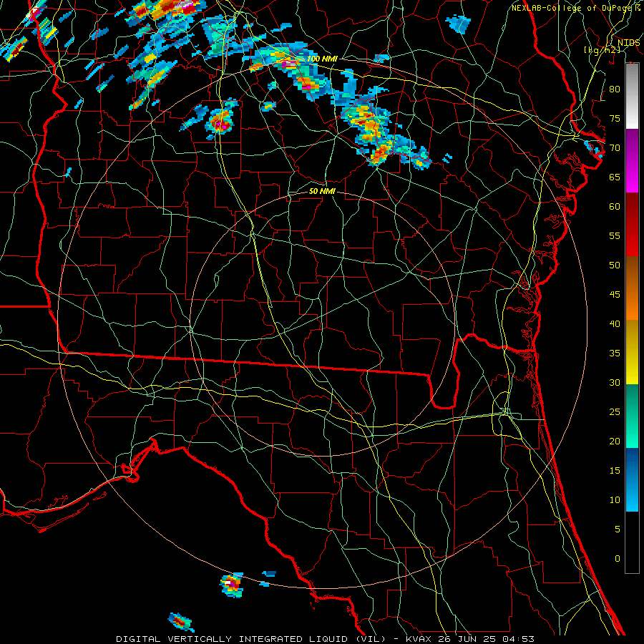Click the KVAX radar site identifier in the caption
Screen dimensions: 644x644
click(x=418, y=639)
